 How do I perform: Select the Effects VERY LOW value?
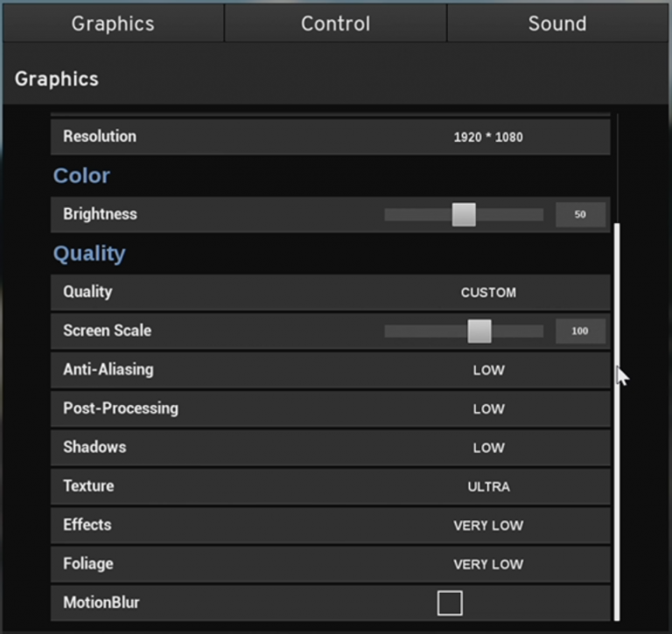coord(488,526)
